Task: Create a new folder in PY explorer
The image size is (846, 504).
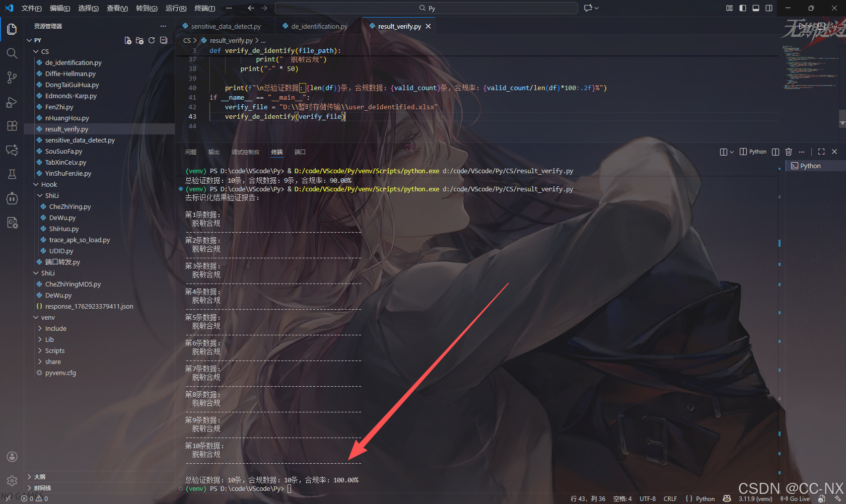Action: pos(139,40)
